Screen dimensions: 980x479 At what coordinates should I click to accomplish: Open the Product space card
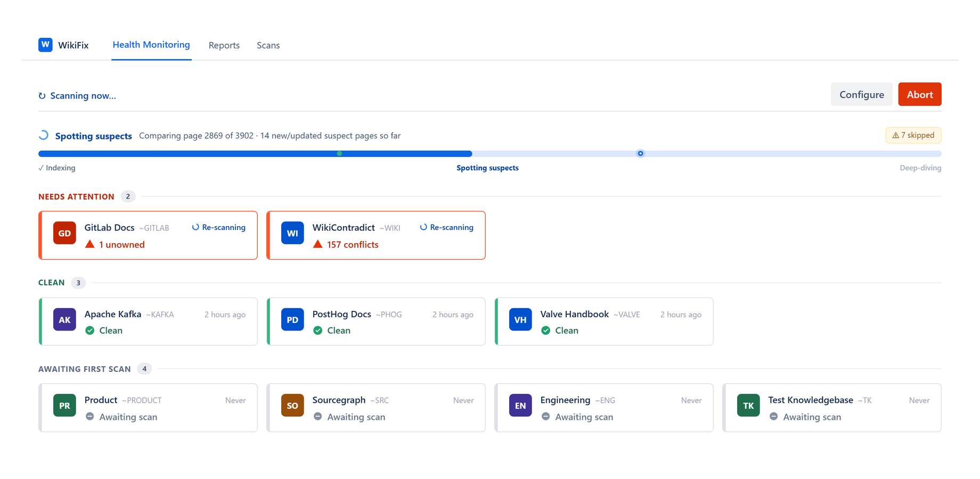tap(148, 408)
